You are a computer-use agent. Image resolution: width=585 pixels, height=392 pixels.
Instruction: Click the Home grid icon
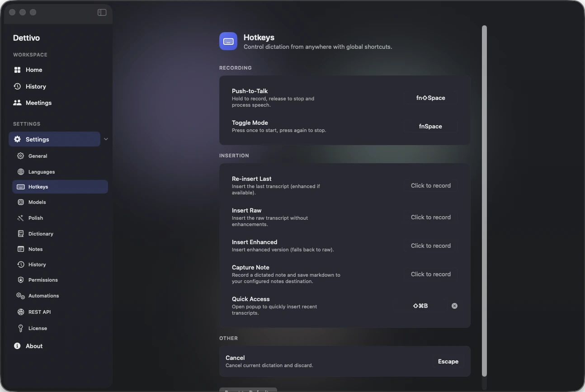coord(17,70)
